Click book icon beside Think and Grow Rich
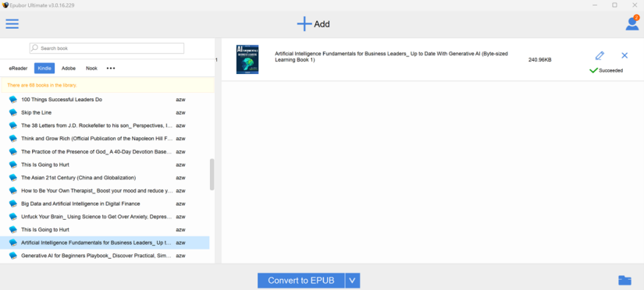Screen dimensions: 644x290 click(x=13, y=139)
